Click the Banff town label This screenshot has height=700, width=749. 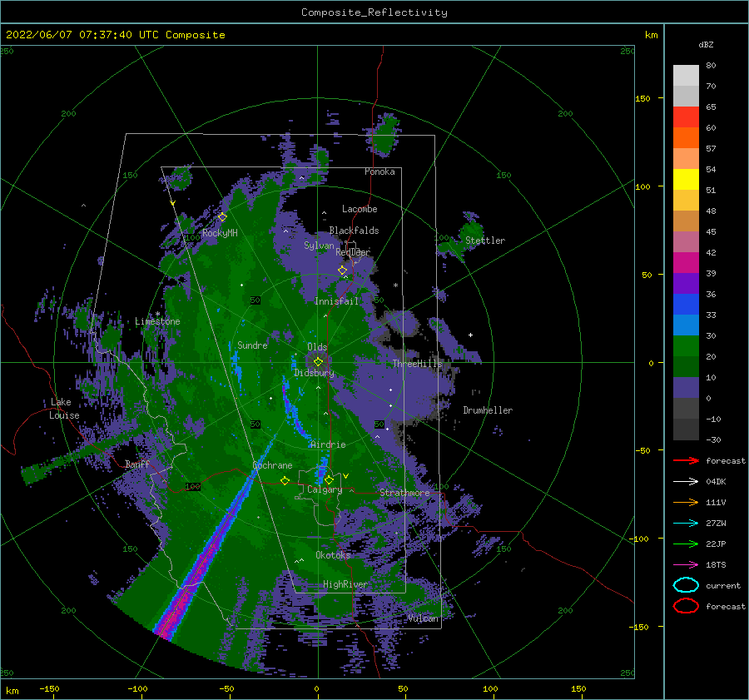tap(137, 464)
